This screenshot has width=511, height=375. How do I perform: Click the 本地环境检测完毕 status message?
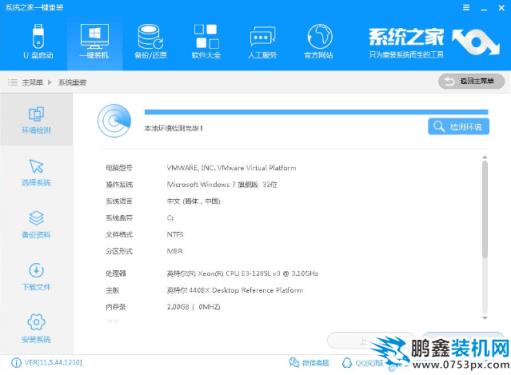(173, 128)
